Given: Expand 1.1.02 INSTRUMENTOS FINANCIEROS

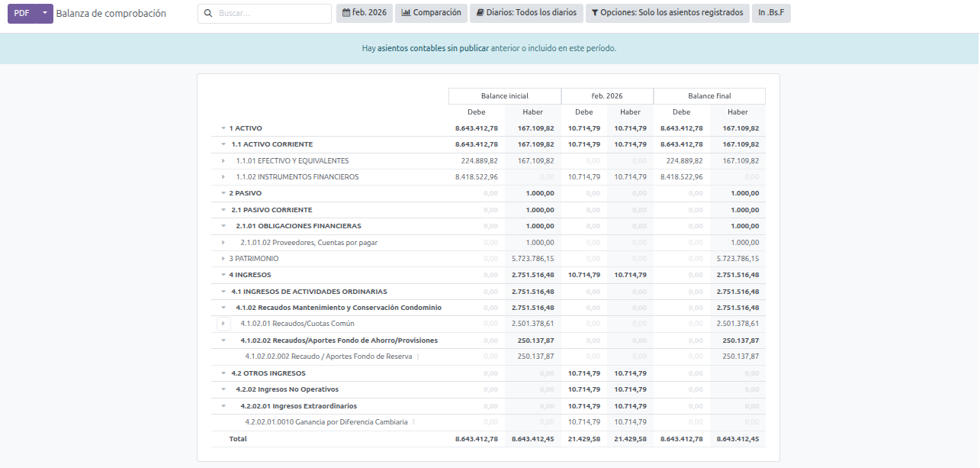Looking at the screenshot, I should pos(223,177).
